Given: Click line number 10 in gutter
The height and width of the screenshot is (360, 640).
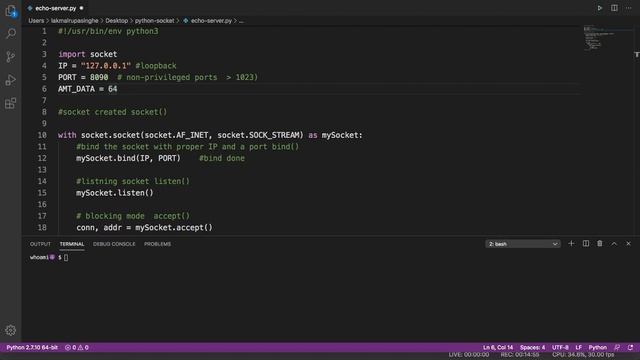Looking at the screenshot, I should (x=42, y=135).
